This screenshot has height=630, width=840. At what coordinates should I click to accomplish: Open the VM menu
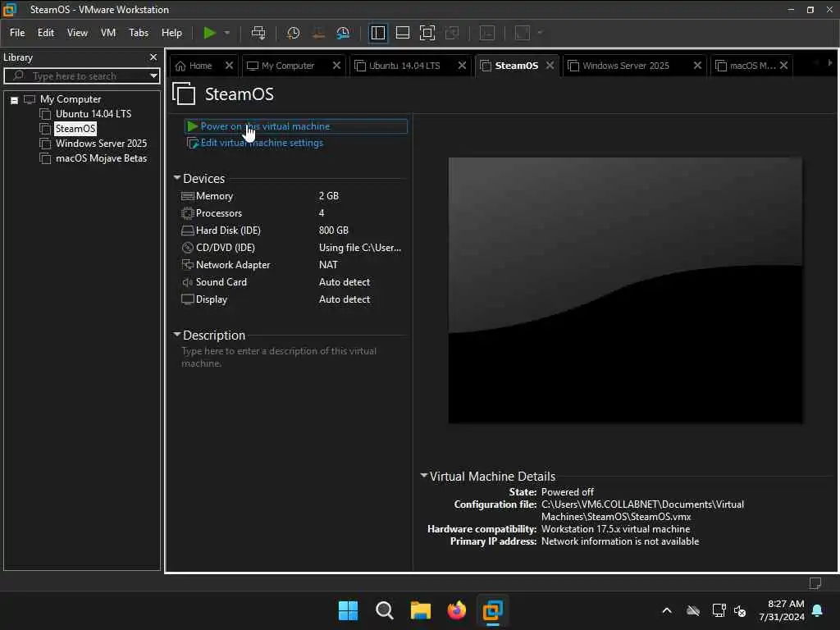pyautogui.click(x=108, y=33)
